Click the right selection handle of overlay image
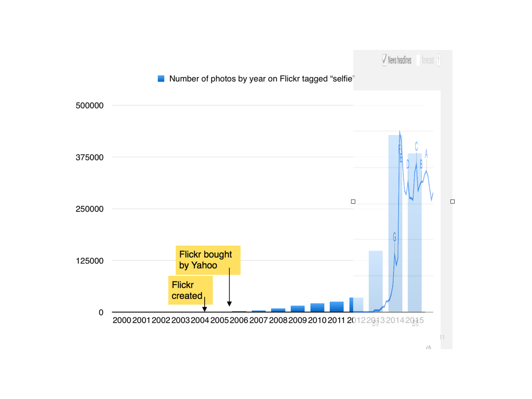532x399 pixels. tap(453, 201)
